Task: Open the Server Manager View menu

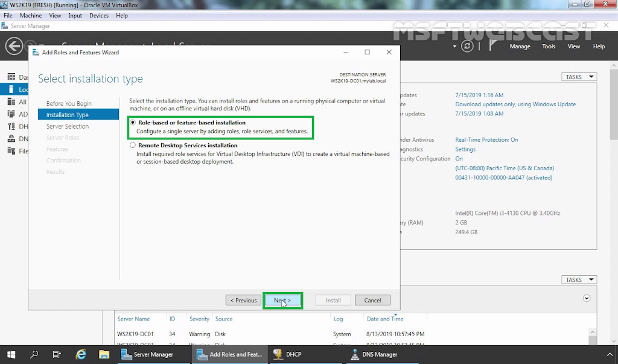Action: click(x=573, y=46)
